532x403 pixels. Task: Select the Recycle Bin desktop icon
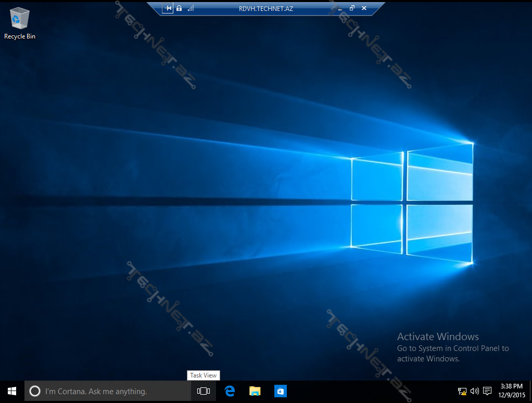click(x=19, y=21)
